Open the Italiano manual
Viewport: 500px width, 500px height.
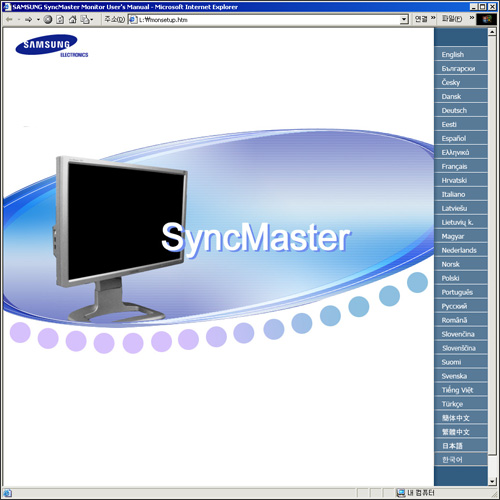pos(461,194)
